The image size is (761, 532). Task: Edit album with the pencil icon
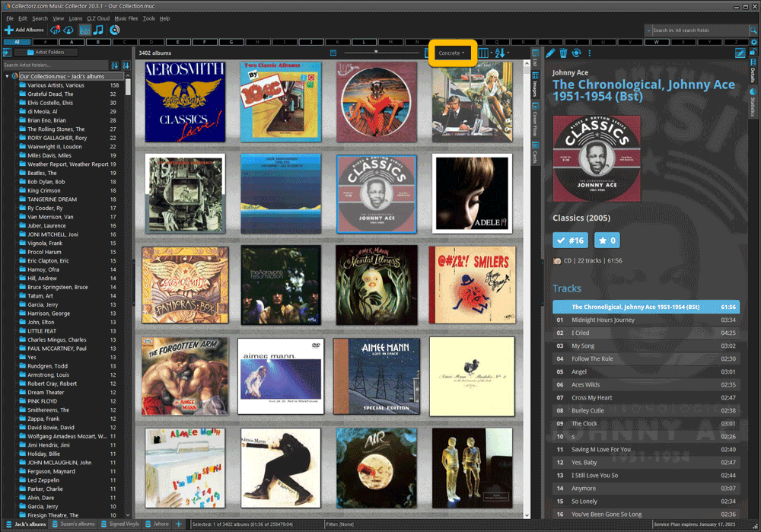click(550, 53)
